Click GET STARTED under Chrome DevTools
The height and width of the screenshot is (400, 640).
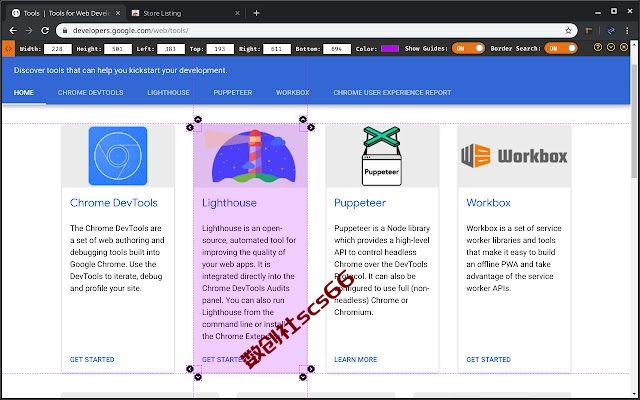coord(92,360)
